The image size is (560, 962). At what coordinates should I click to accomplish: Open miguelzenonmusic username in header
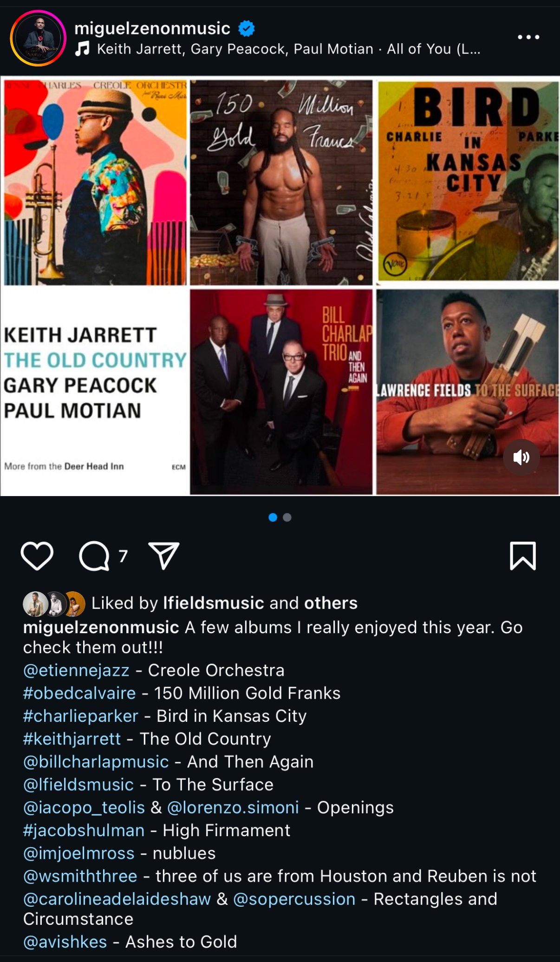click(x=152, y=28)
